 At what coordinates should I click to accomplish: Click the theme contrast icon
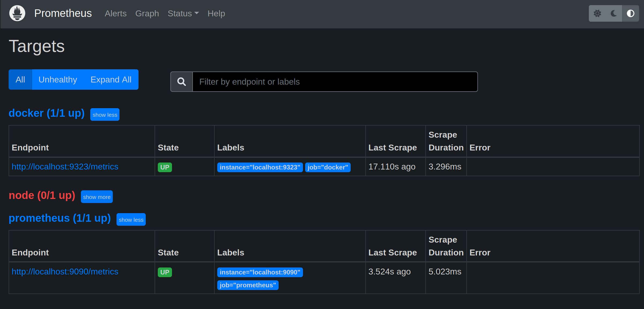(x=630, y=13)
